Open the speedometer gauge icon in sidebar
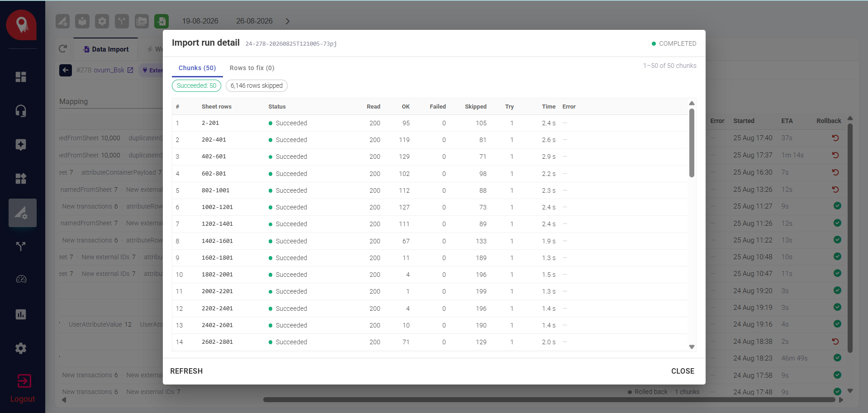Image resolution: width=868 pixels, height=413 pixels. pos(21,279)
